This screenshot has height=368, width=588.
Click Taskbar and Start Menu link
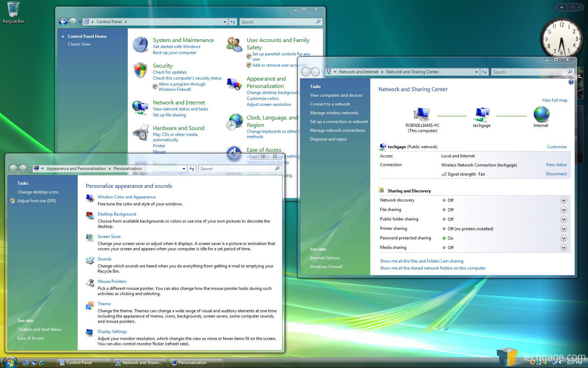(39, 329)
